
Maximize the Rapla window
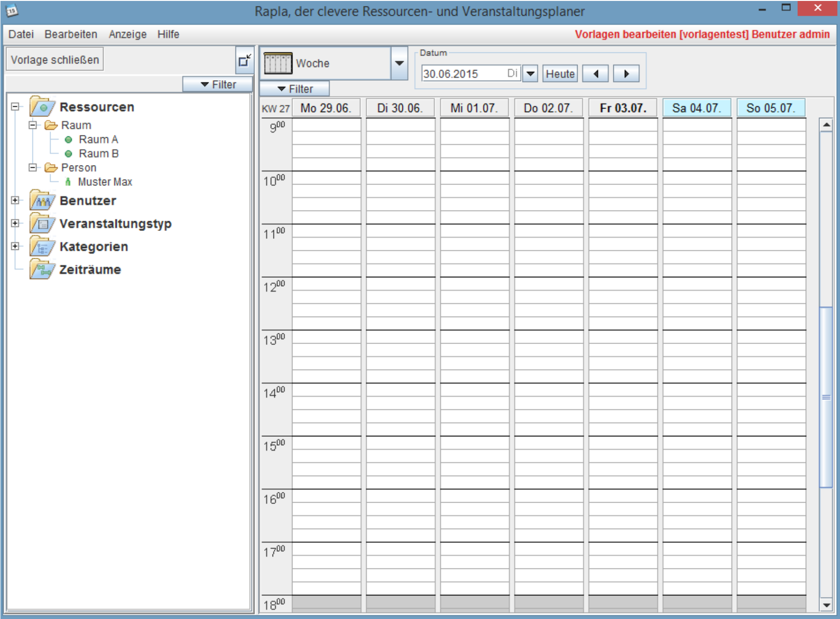786,8
